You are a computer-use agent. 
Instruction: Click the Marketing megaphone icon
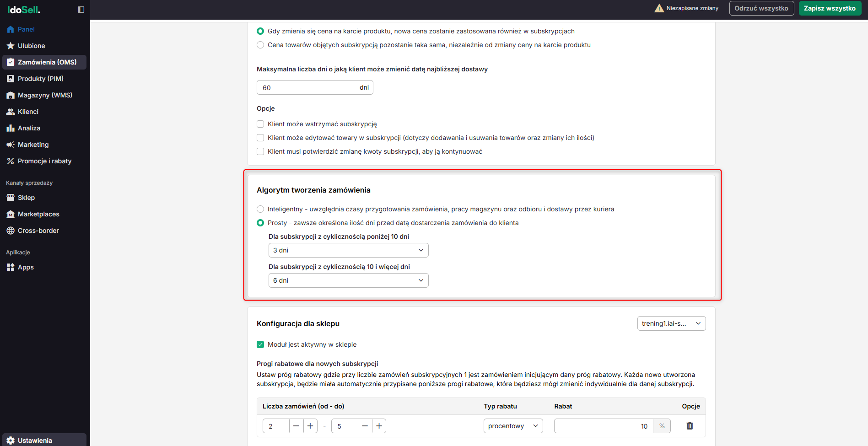click(11, 145)
